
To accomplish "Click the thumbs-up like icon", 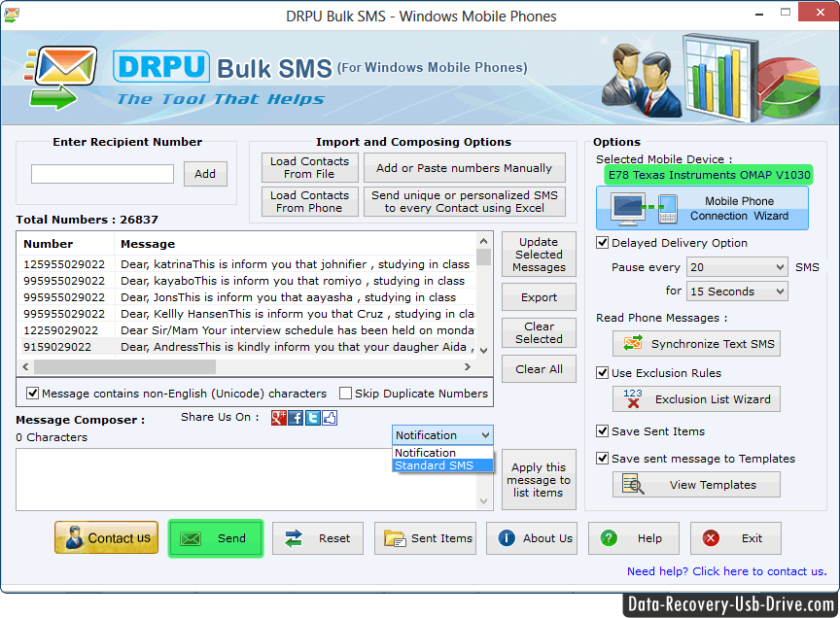I will point(330,418).
